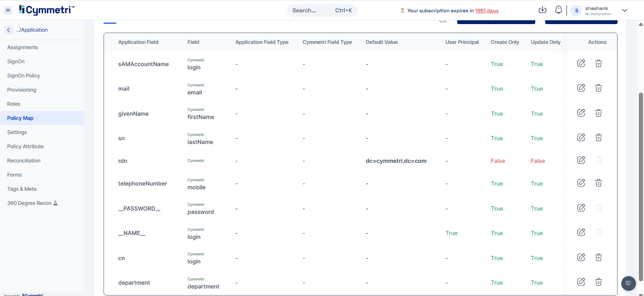Click the telephoneNumber application field
Viewport: 644px width, 296px height.
pos(143,184)
